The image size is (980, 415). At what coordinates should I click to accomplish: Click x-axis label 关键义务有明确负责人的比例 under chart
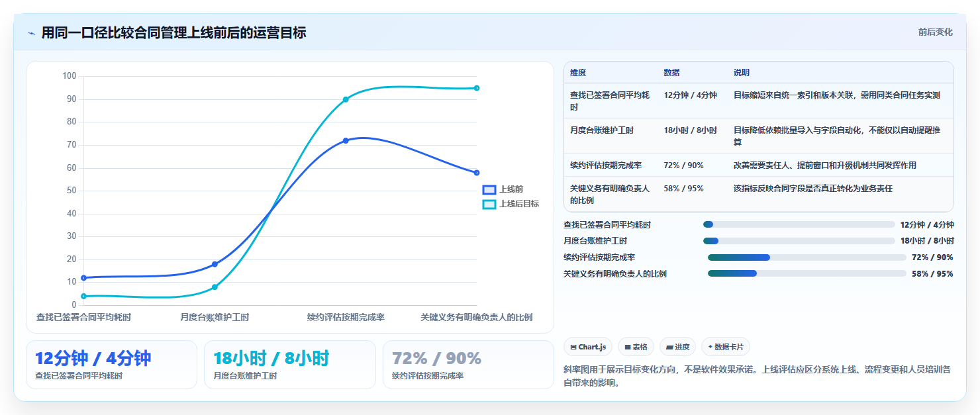click(x=477, y=317)
